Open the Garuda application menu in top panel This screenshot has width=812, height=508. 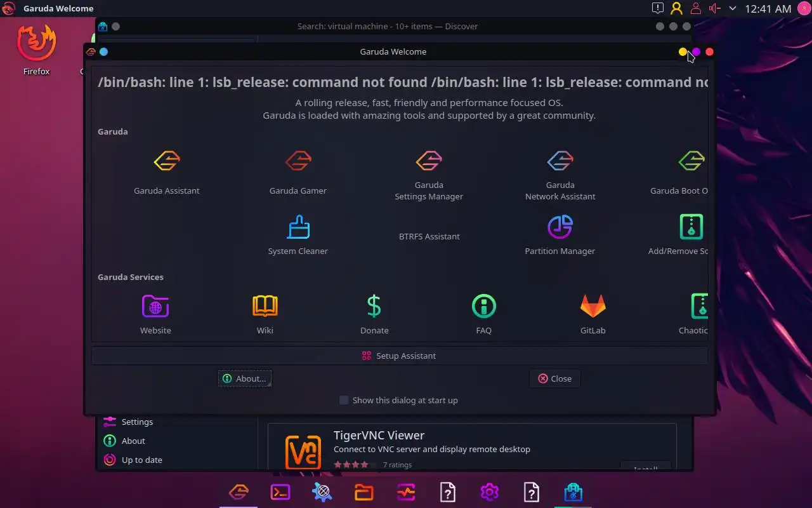tap(9, 8)
